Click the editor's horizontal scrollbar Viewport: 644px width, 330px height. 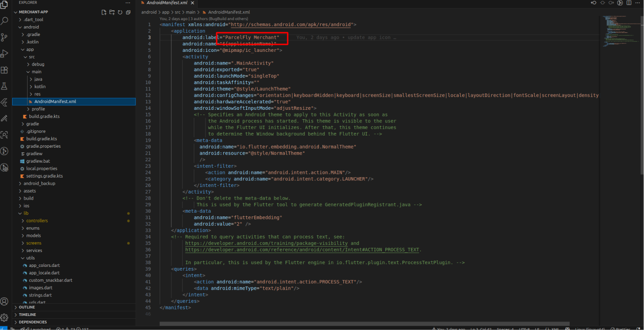[x=364, y=323]
